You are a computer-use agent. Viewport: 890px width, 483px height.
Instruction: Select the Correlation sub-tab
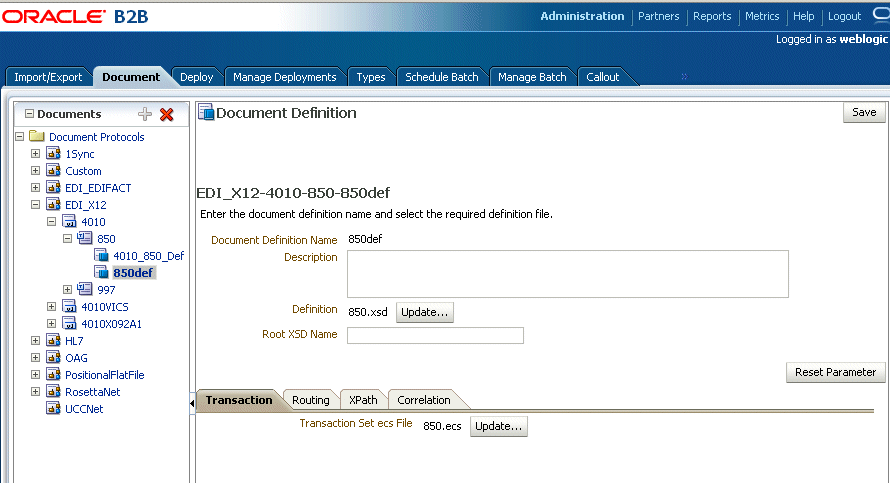click(x=423, y=400)
